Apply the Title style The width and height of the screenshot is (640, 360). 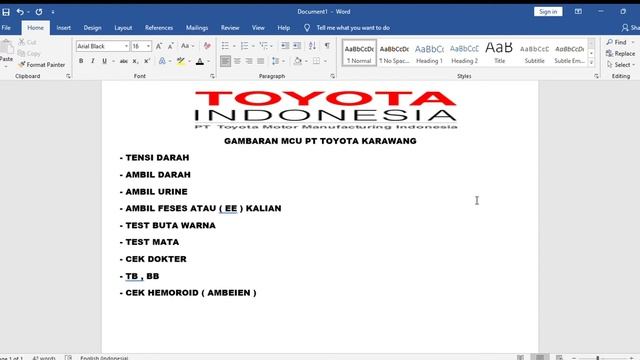point(499,53)
